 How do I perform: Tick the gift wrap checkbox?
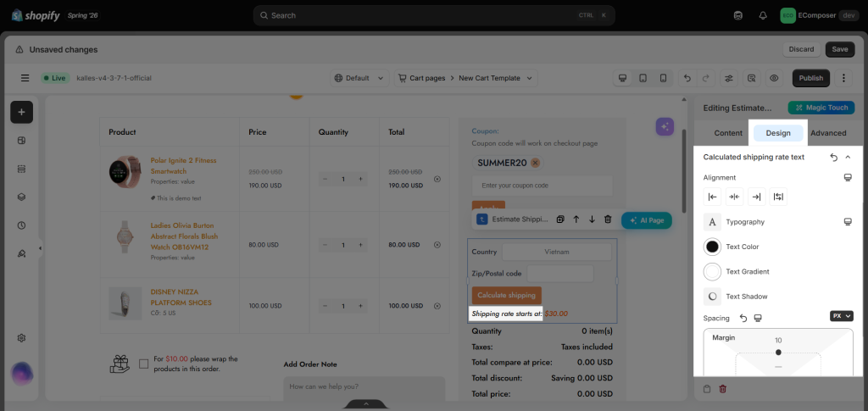click(x=144, y=364)
